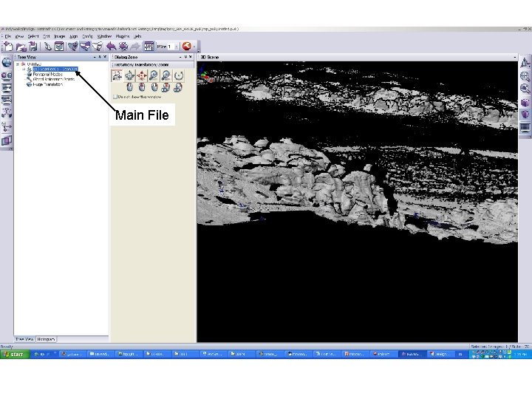Viewport: 532px width, 399px height.
Task: Click the highlighted middle purple mesh icon
Action: [x=85, y=46]
